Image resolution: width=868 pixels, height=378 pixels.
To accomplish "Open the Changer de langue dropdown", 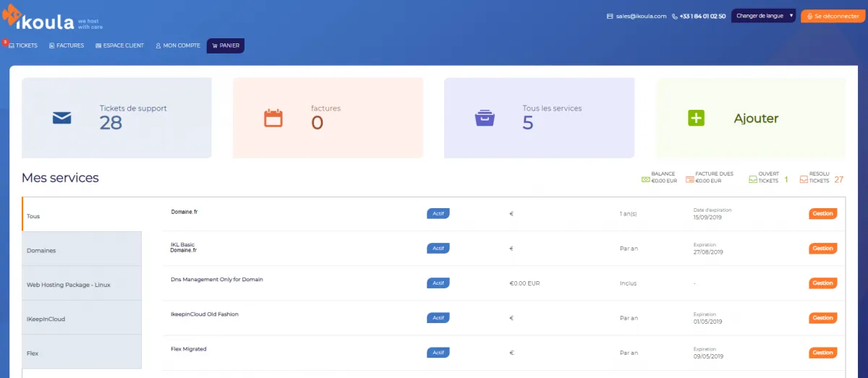I will point(763,16).
